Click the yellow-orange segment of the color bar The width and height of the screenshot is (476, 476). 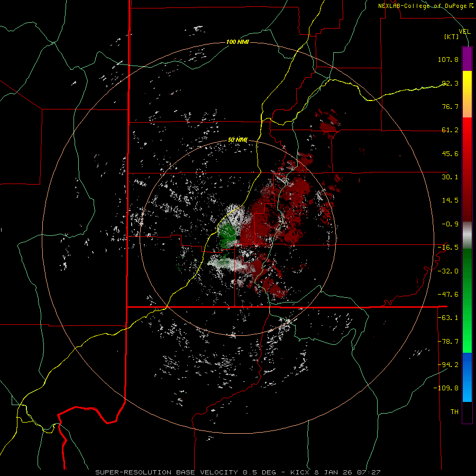point(467,94)
